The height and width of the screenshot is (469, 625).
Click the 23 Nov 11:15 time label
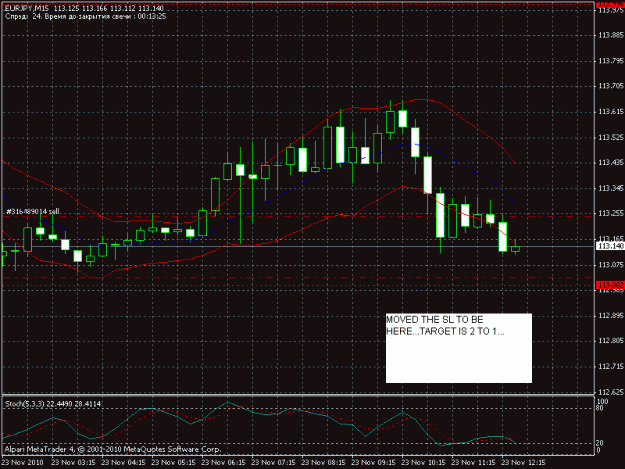tap(473, 463)
